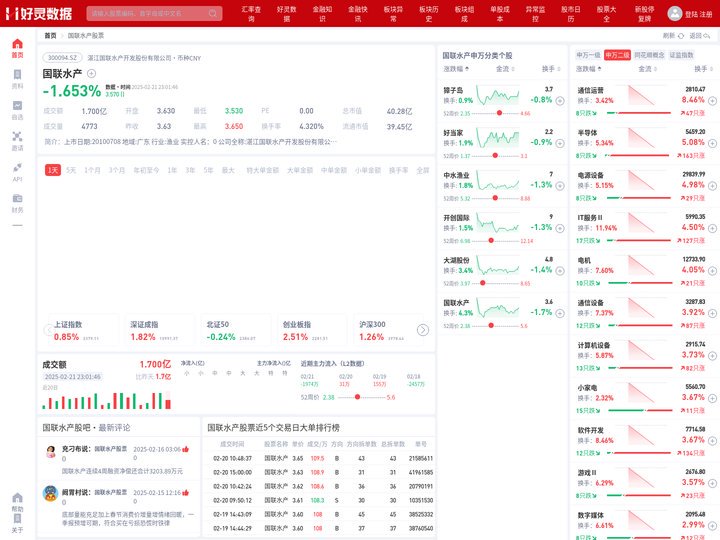The image size is (720, 540).
Task: Click the user avatar icon
Action: pyautogui.click(x=675, y=13)
